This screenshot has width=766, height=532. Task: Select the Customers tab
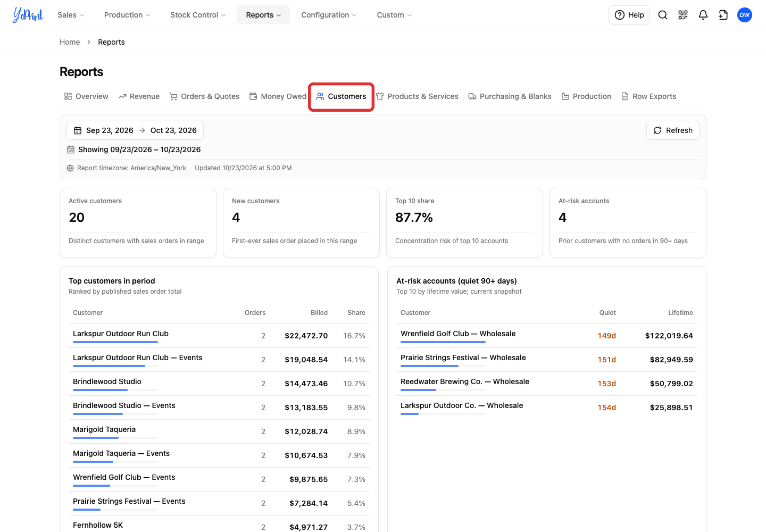341,96
